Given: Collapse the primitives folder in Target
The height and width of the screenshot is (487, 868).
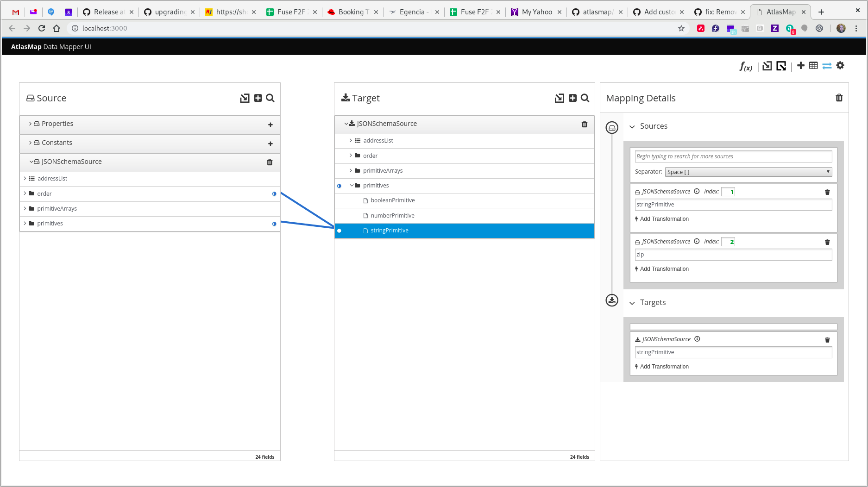Looking at the screenshot, I should click(352, 185).
